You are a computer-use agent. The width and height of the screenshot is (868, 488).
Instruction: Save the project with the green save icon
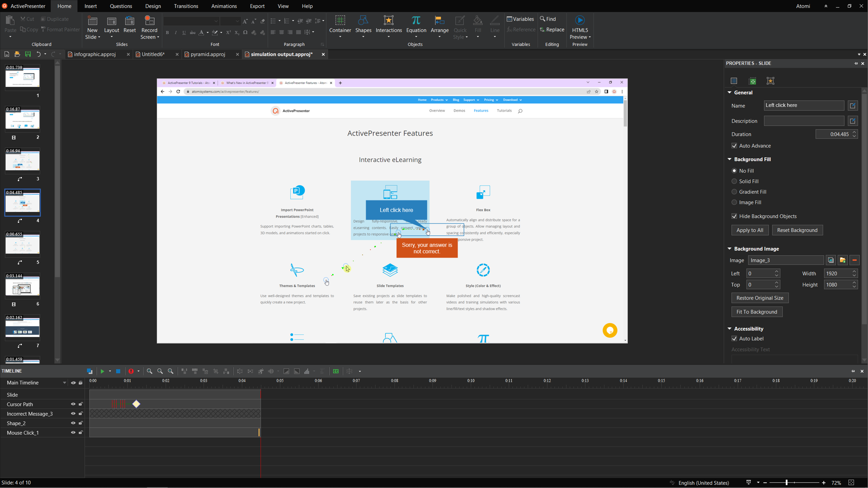tap(28, 54)
